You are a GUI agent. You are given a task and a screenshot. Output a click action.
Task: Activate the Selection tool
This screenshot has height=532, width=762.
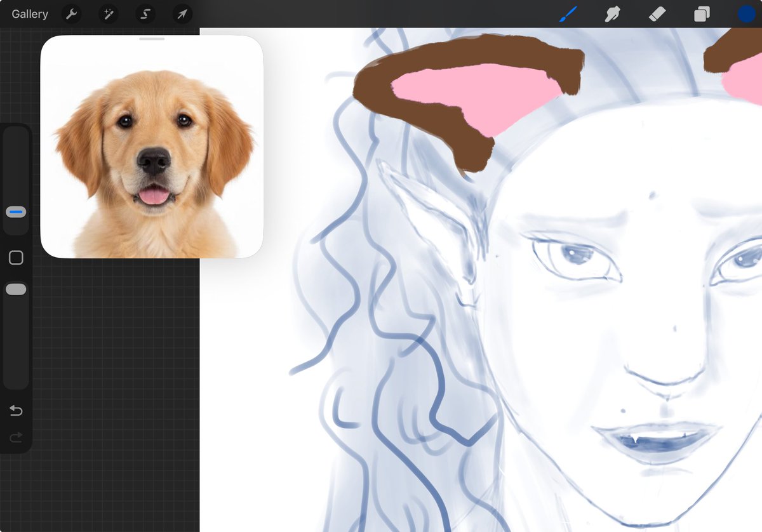145,14
